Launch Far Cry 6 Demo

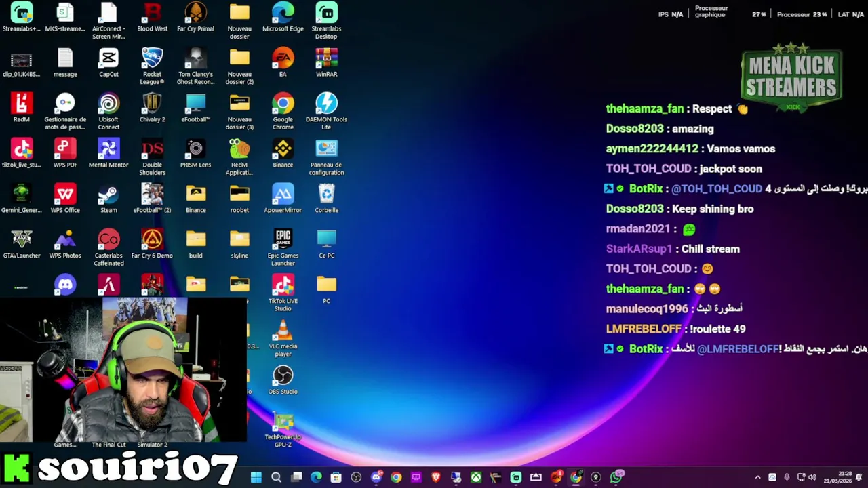pos(152,245)
